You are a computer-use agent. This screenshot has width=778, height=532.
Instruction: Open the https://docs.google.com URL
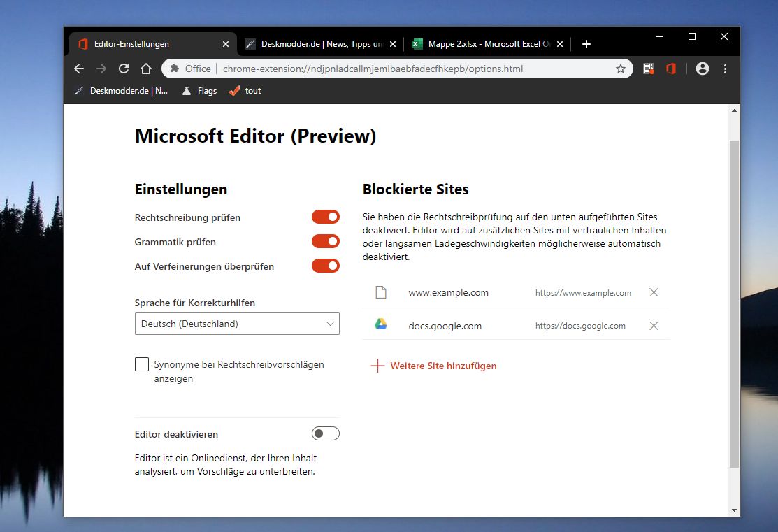point(580,326)
